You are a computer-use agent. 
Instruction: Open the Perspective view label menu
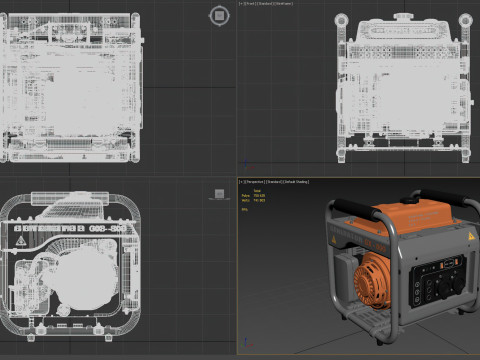coord(255,182)
